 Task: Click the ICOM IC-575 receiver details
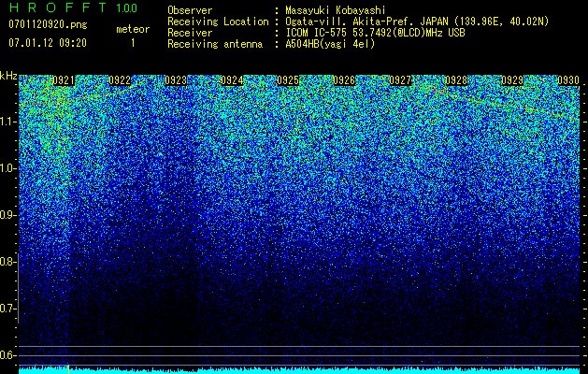coord(375,33)
